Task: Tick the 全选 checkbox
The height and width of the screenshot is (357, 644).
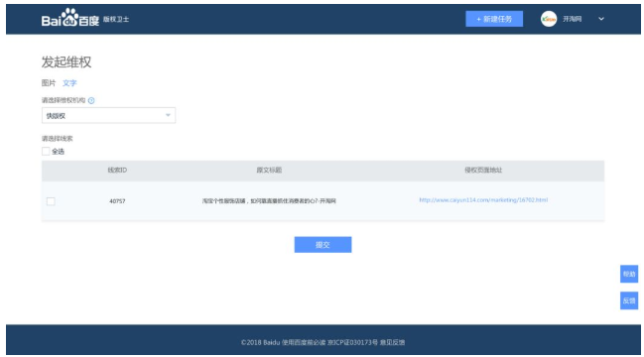Action: pyautogui.click(x=46, y=152)
